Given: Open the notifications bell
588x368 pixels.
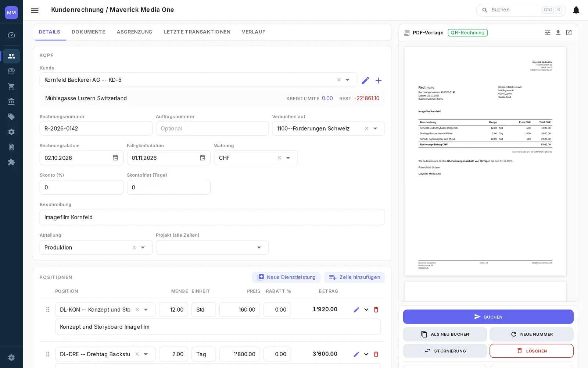Looking at the screenshot, I should [x=576, y=10].
